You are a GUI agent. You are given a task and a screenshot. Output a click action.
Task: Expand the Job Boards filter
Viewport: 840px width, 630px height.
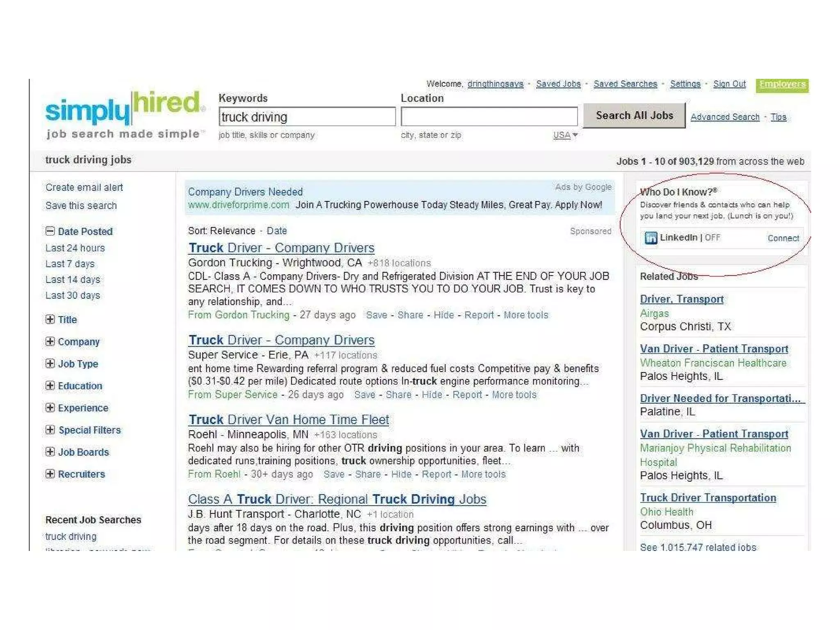pyautogui.click(x=50, y=452)
